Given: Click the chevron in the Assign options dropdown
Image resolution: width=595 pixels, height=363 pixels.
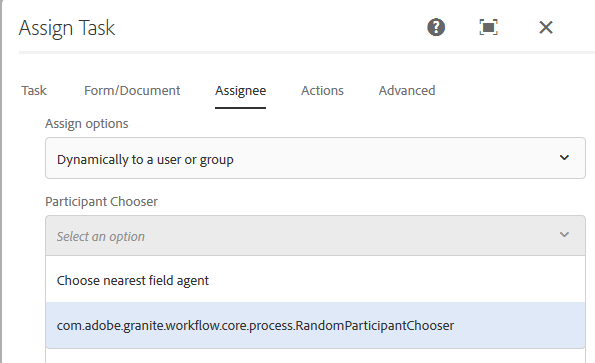Looking at the screenshot, I should [564, 158].
